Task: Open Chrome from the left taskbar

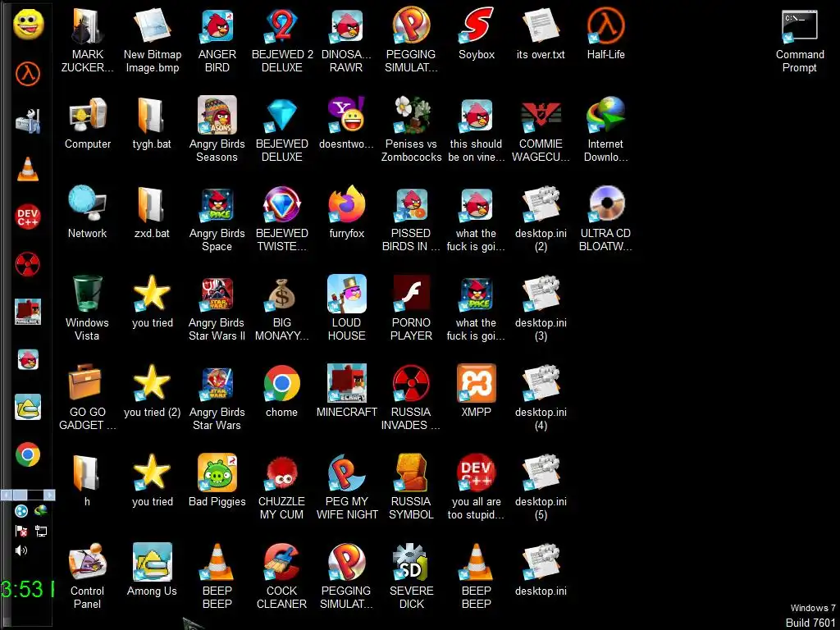Action: 28,454
